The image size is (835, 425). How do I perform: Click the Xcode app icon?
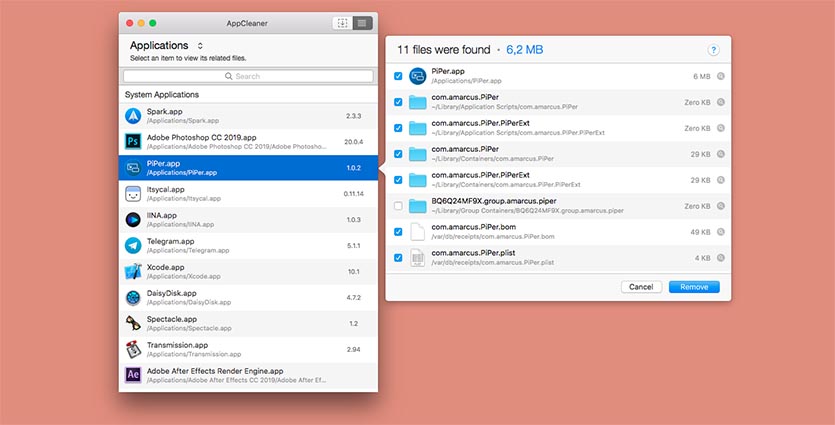click(133, 272)
